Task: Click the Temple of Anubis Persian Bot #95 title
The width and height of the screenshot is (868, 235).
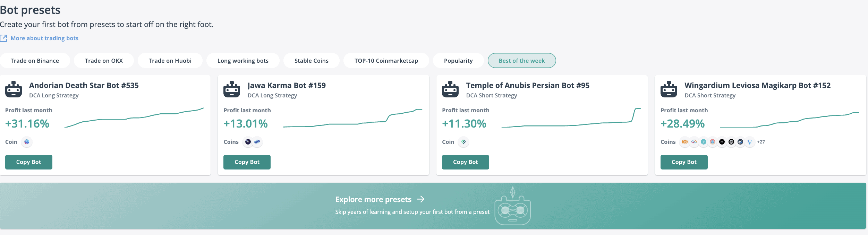Action: point(527,85)
